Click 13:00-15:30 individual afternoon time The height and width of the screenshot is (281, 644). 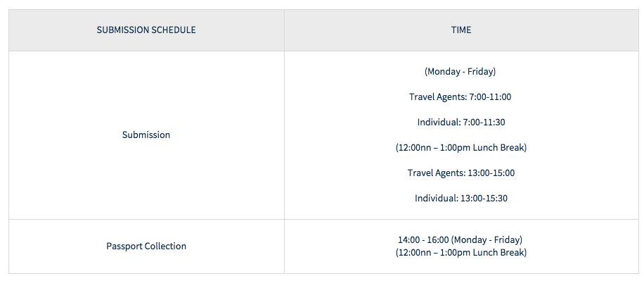[484, 199]
